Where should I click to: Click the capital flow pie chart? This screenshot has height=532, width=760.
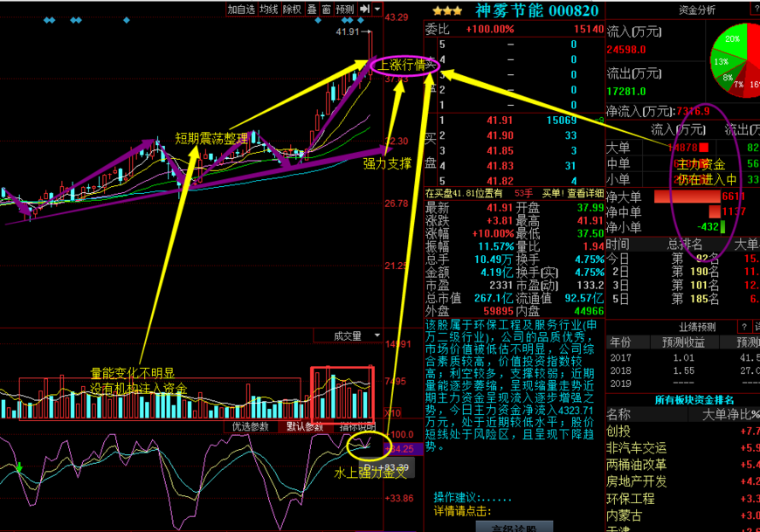tap(736, 59)
